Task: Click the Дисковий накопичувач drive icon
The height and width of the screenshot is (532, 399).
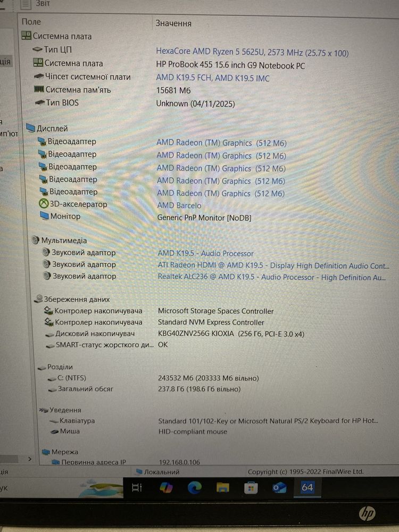Action: pyautogui.click(x=50, y=334)
